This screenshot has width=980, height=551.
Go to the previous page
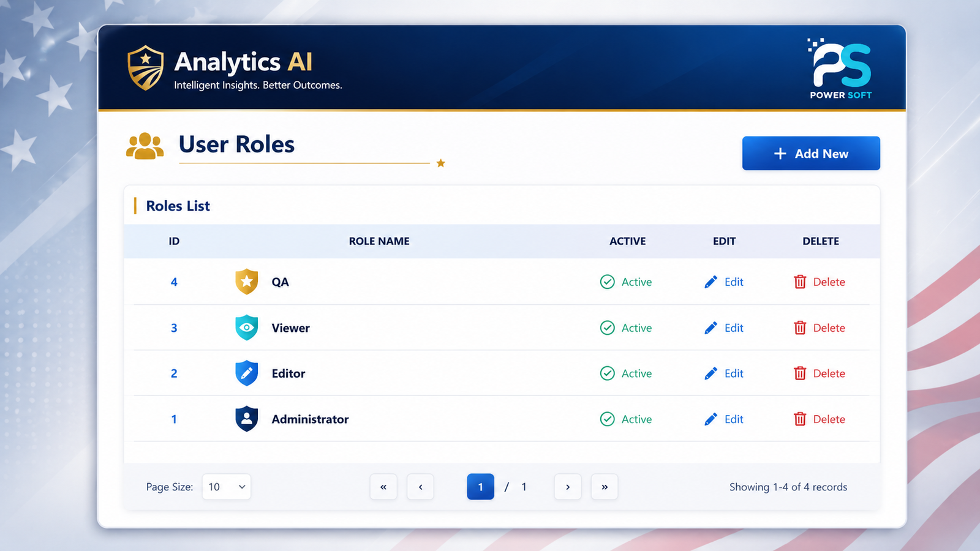coord(420,487)
